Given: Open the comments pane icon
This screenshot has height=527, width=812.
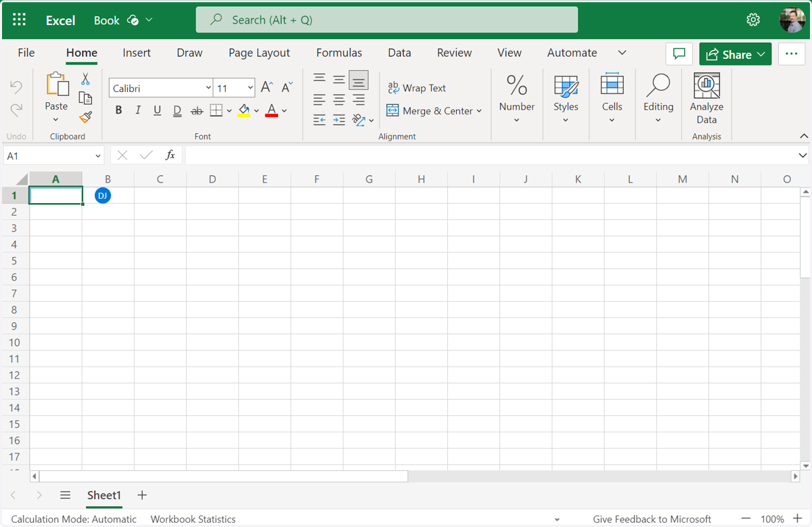Looking at the screenshot, I should tap(679, 54).
